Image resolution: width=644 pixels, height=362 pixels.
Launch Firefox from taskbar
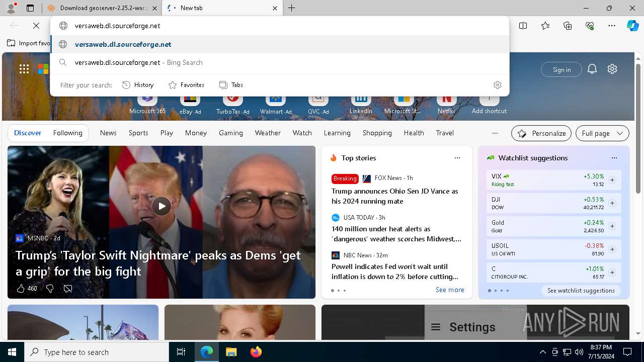pyautogui.click(x=256, y=352)
